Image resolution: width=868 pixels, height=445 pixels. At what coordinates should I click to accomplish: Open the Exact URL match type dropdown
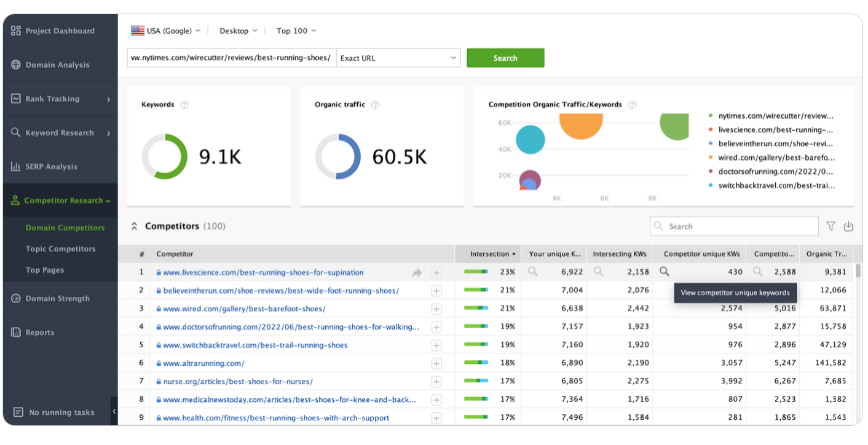(398, 58)
